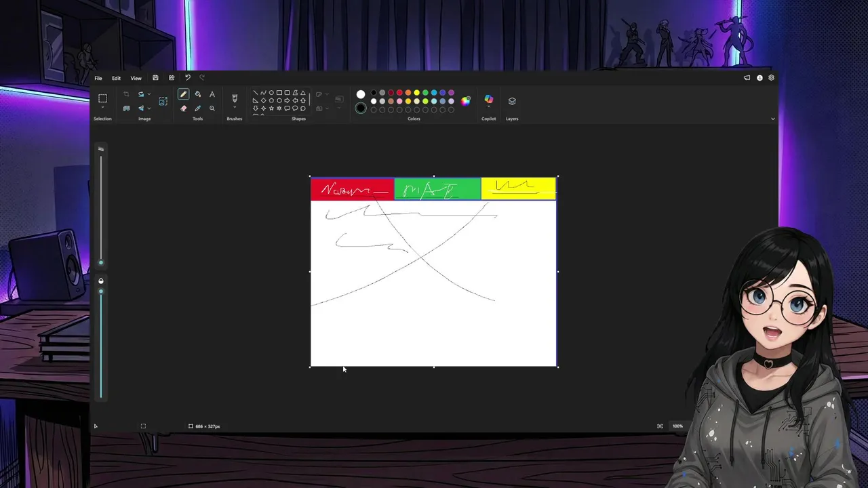Pick the green color swatch
This screenshot has height=488, width=868.
[425, 93]
